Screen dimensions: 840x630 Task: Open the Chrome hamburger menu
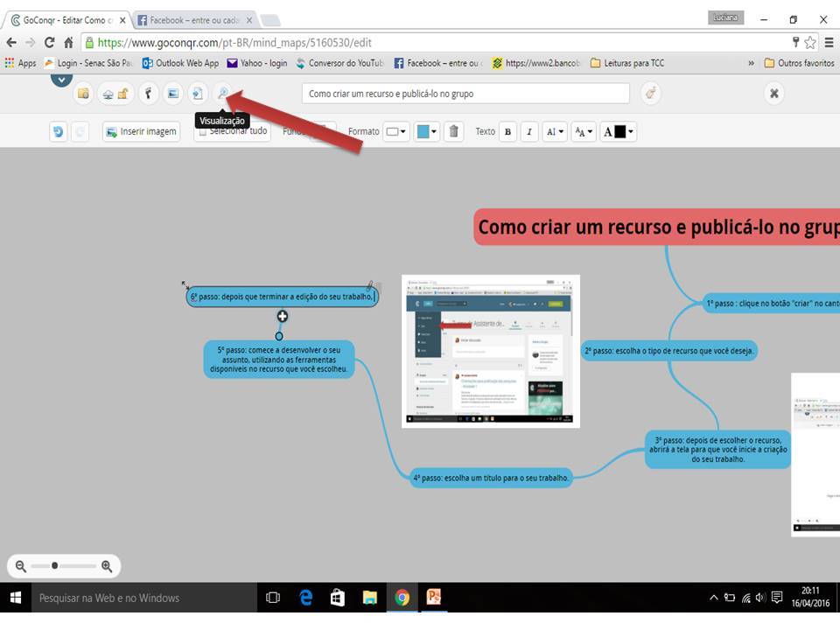coord(829,42)
